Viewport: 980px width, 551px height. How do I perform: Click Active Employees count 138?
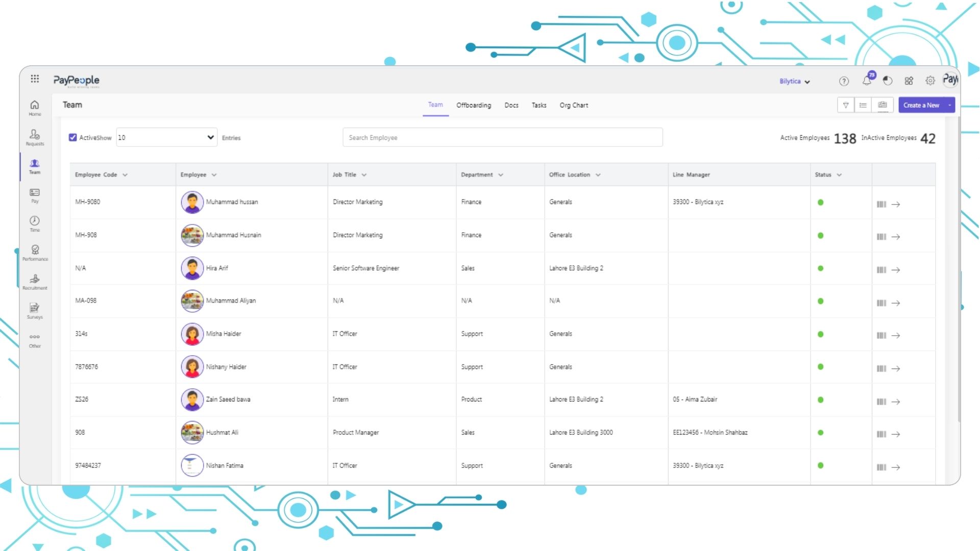[x=845, y=138]
